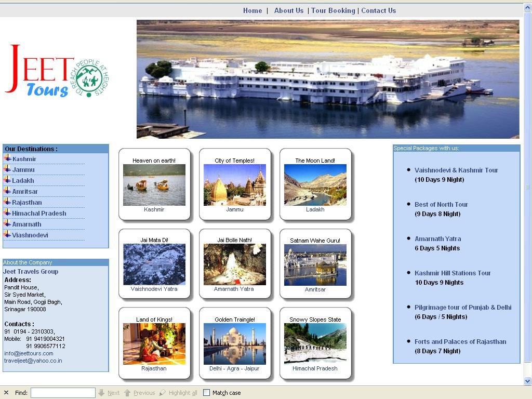Enable the Match case checkbox

(206, 393)
